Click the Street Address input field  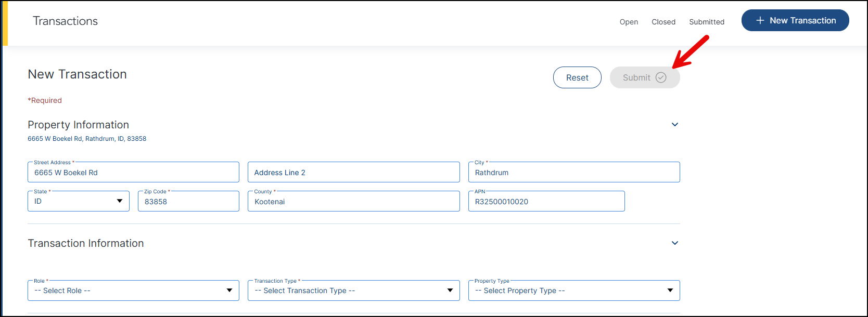click(x=133, y=172)
